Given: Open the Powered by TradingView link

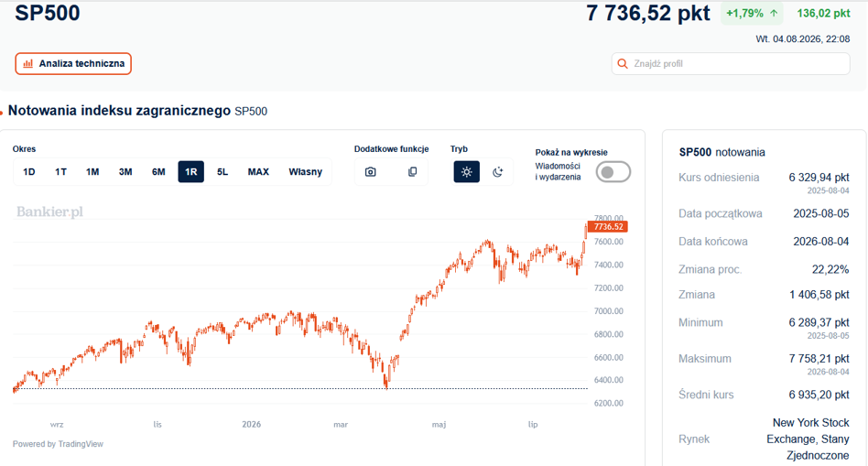Looking at the screenshot, I should coord(58,444).
